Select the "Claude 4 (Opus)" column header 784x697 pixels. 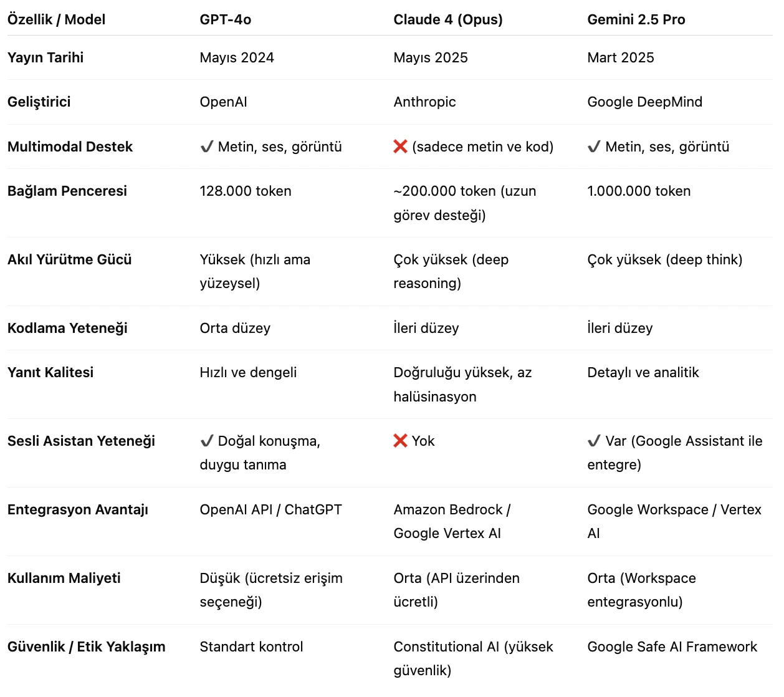tap(448, 19)
